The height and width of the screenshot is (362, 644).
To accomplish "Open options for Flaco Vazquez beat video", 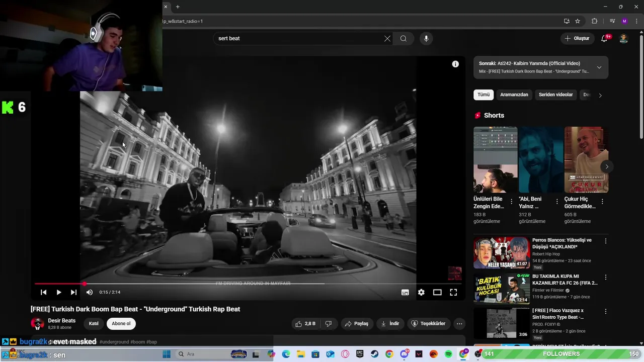I will 606,312.
